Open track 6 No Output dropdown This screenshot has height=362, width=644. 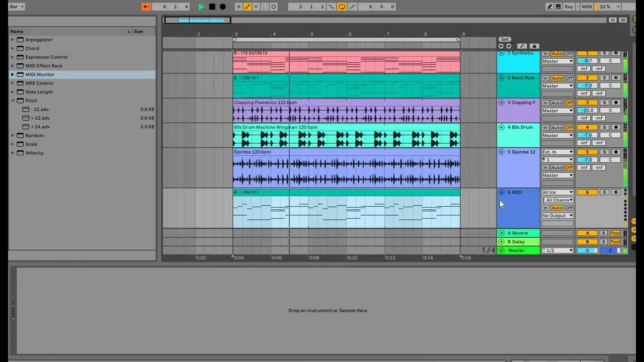pos(557,216)
